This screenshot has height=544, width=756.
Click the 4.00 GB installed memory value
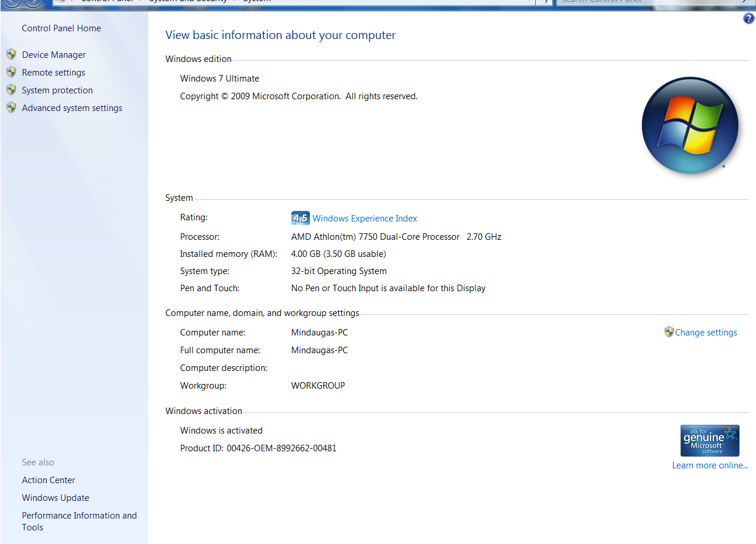338,254
